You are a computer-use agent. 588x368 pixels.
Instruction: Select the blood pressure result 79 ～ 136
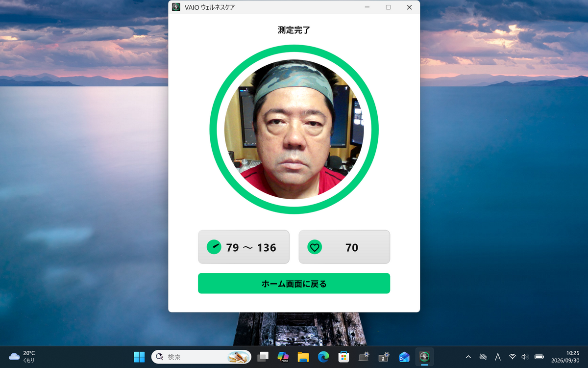coord(244,247)
